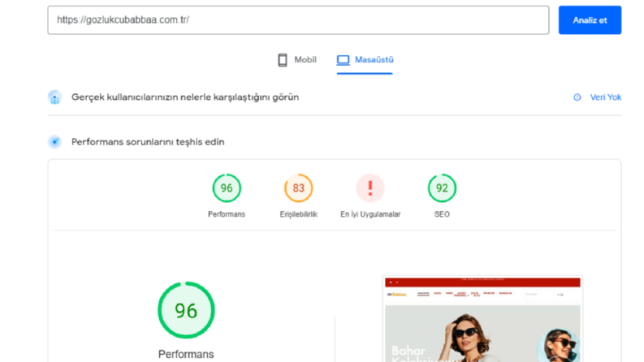This screenshot has height=362, width=644.
Task: Open En İyi Uygulamalar error gauge
Action: point(370,188)
